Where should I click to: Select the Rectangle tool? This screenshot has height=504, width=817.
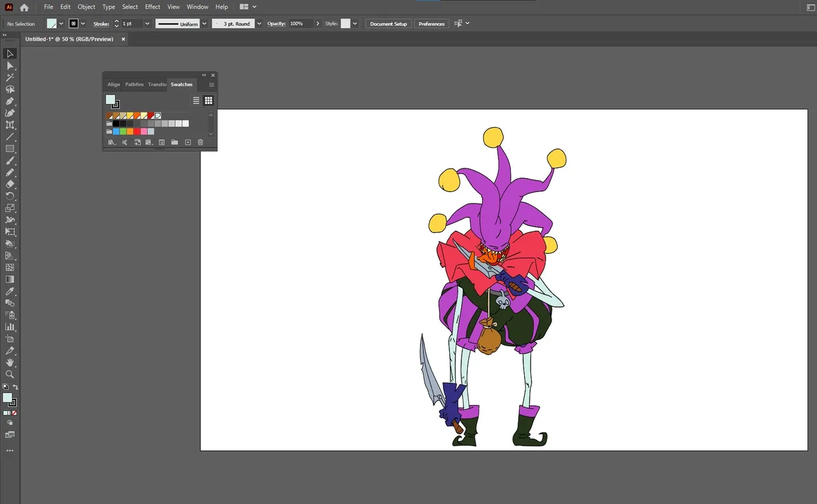[x=10, y=149]
